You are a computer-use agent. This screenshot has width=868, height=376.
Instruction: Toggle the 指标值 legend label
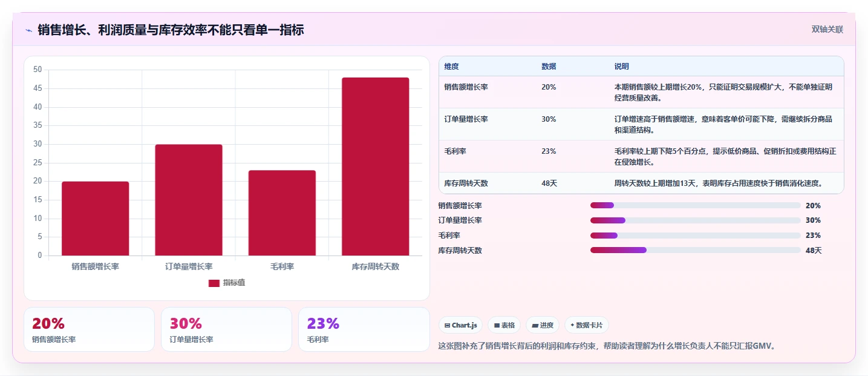click(234, 283)
